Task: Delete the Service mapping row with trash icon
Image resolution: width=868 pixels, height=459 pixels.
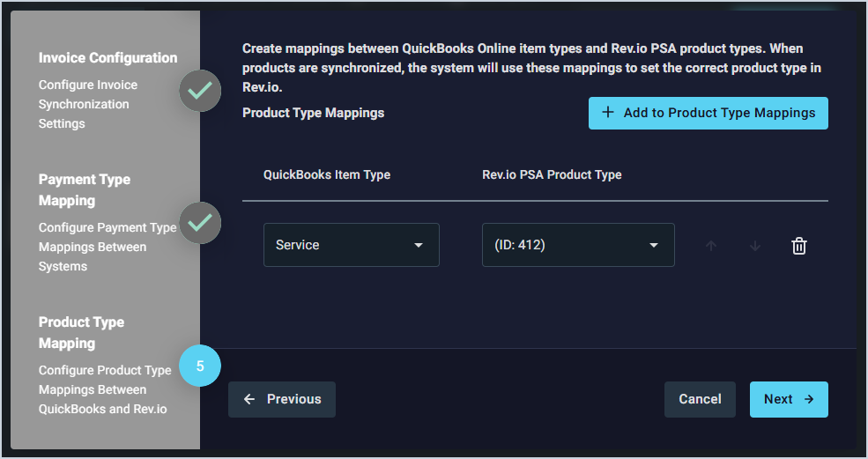Action: pos(799,246)
